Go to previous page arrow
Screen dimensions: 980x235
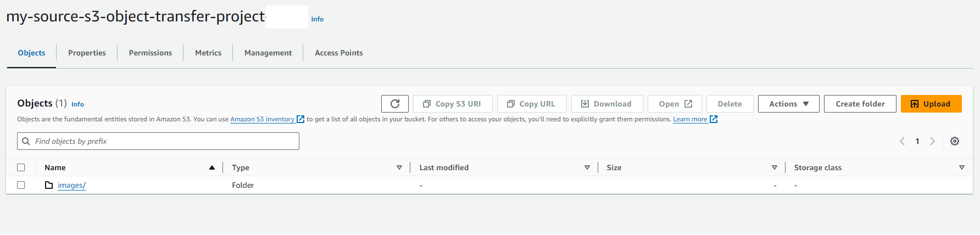point(902,141)
